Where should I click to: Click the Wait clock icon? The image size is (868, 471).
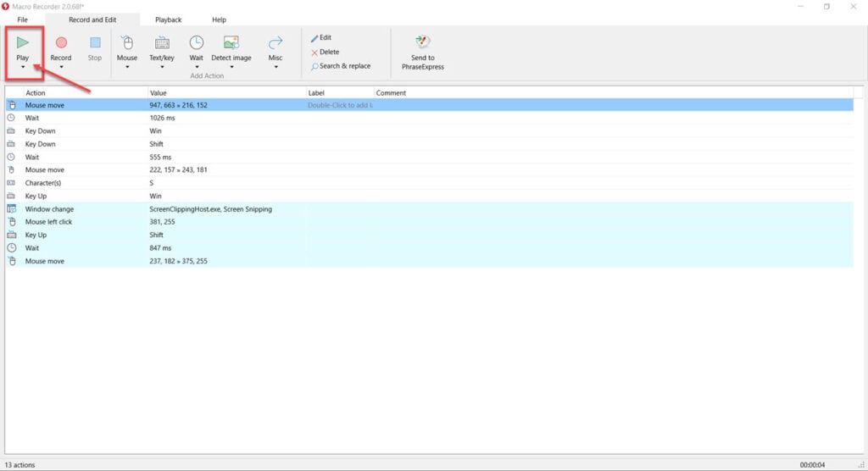[196, 42]
